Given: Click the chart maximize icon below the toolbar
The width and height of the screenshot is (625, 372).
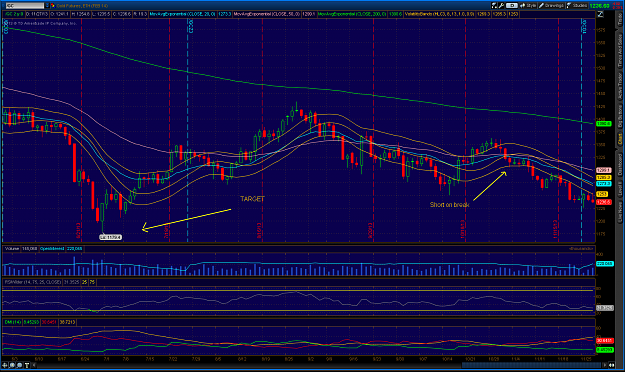Looking at the screenshot, I should (x=600, y=14).
